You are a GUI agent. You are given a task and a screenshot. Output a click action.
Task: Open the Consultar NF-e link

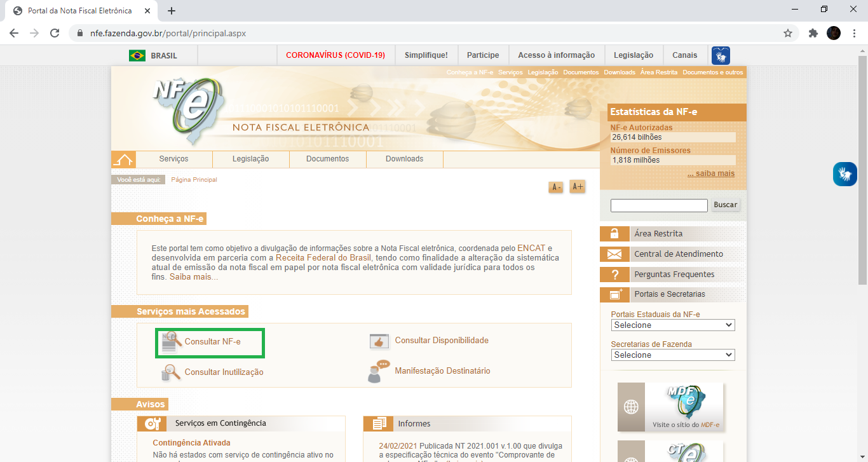(213, 342)
